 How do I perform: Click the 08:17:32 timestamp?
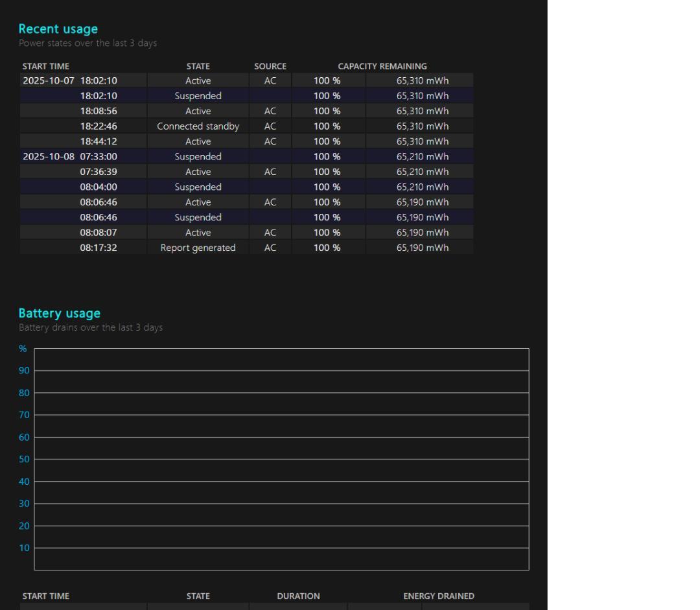tap(99, 248)
